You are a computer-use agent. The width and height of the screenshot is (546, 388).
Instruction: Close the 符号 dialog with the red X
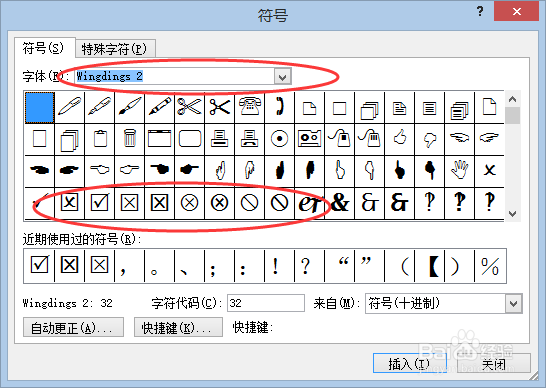516,11
